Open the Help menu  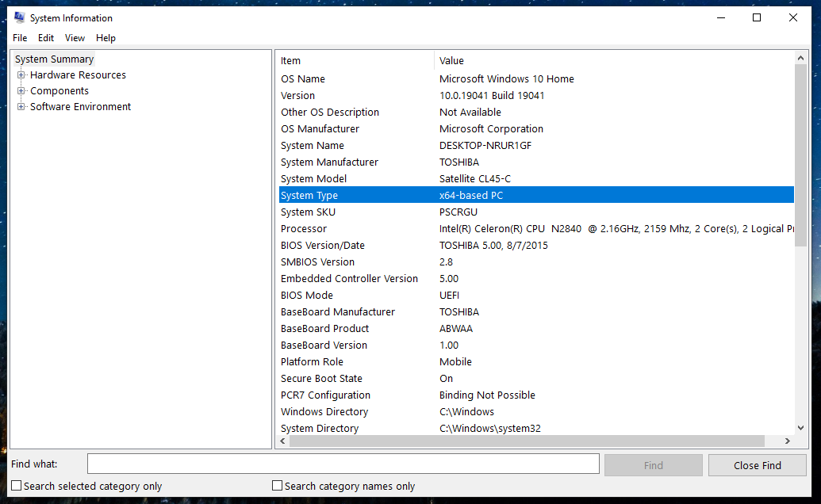tap(106, 38)
